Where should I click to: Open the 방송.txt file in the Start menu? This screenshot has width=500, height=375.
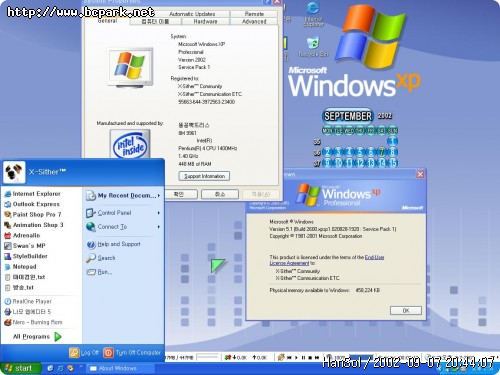tap(19, 287)
